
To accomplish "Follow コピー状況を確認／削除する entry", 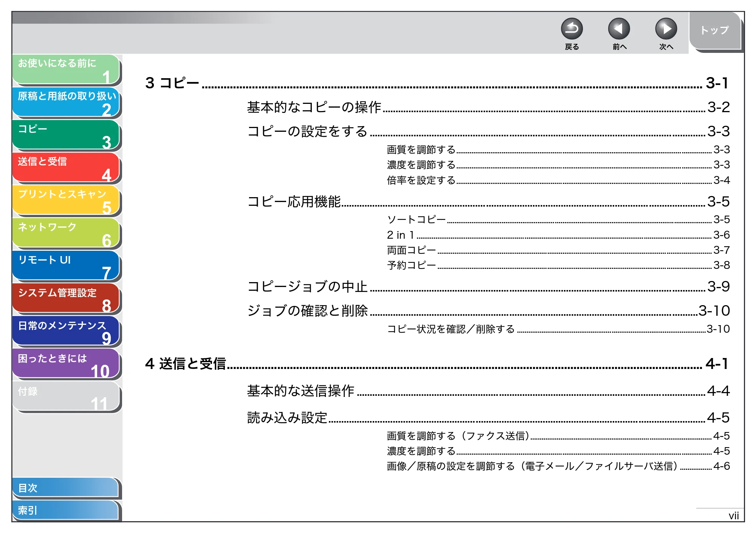I will click(x=558, y=329).
